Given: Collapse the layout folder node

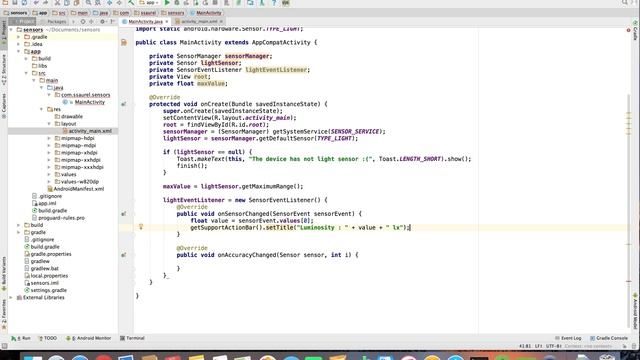Looking at the screenshot, I should 49,124.
